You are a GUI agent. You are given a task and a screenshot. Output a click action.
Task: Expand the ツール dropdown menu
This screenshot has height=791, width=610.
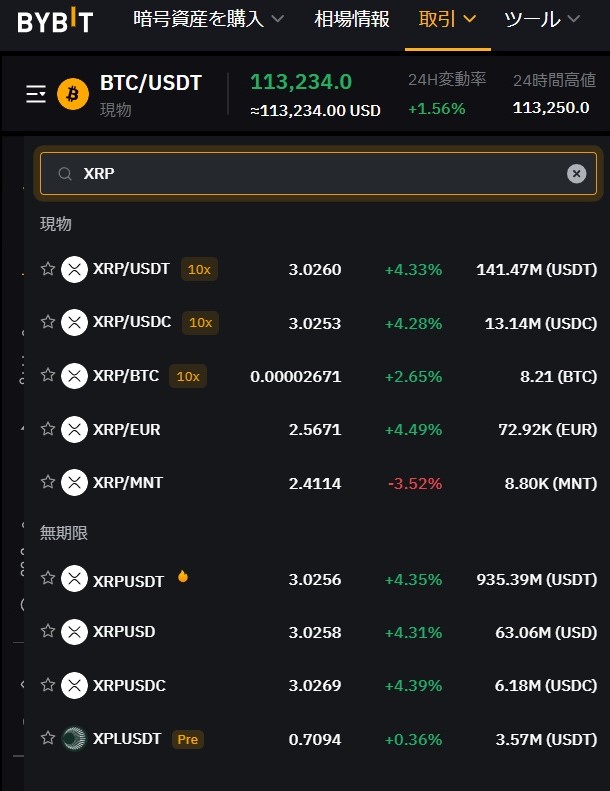[x=542, y=19]
